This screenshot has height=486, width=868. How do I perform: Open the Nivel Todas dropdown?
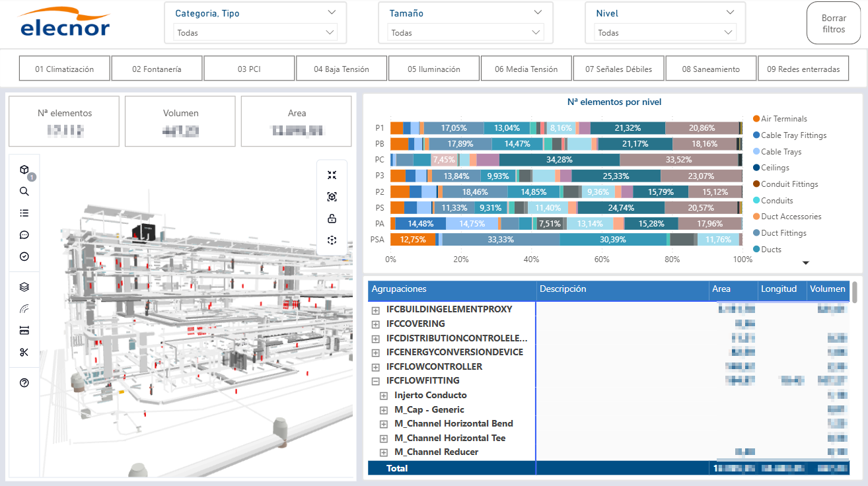tap(665, 32)
